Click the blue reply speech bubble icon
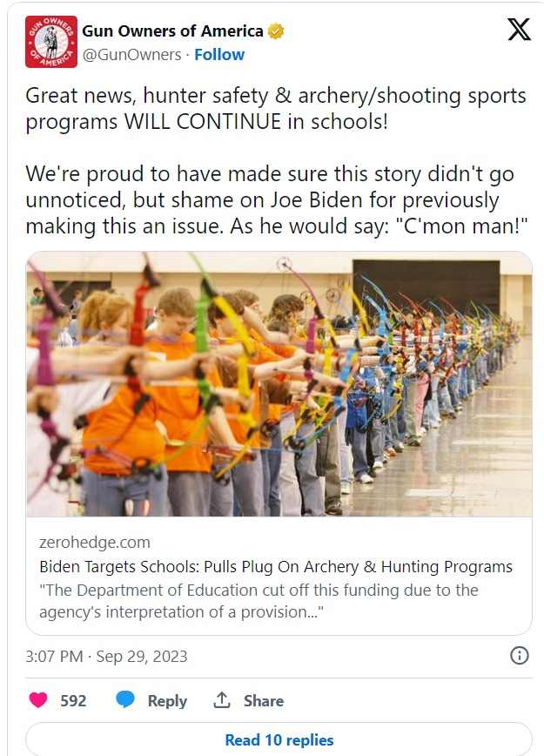Image resolution: width=544 pixels, height=756 pixels. click(125, 699)
